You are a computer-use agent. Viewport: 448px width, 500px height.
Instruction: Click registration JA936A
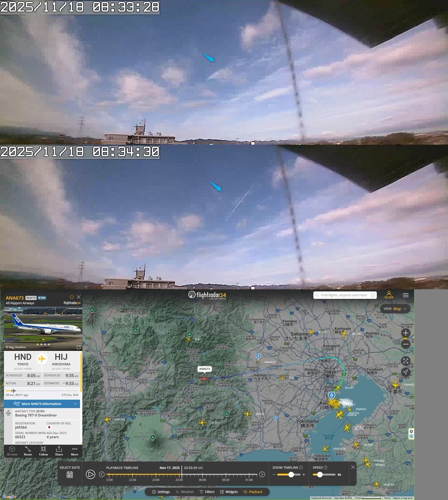click(x=21, y=427)
